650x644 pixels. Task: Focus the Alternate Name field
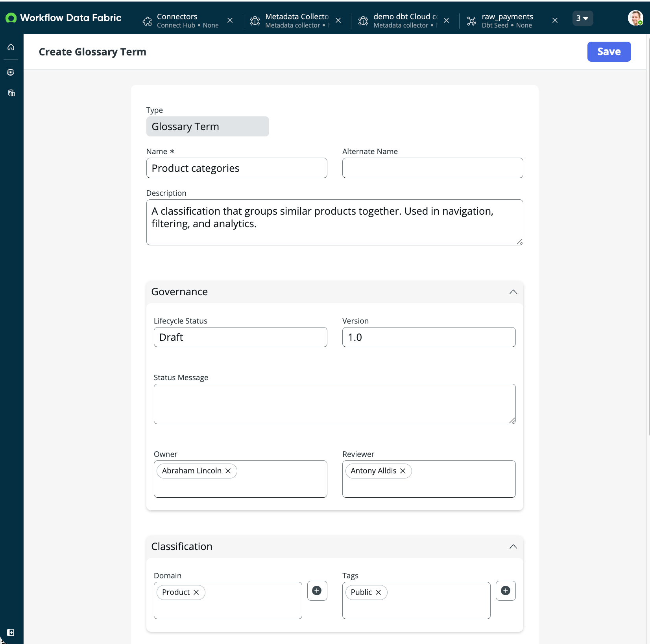[x=432, y=168]
